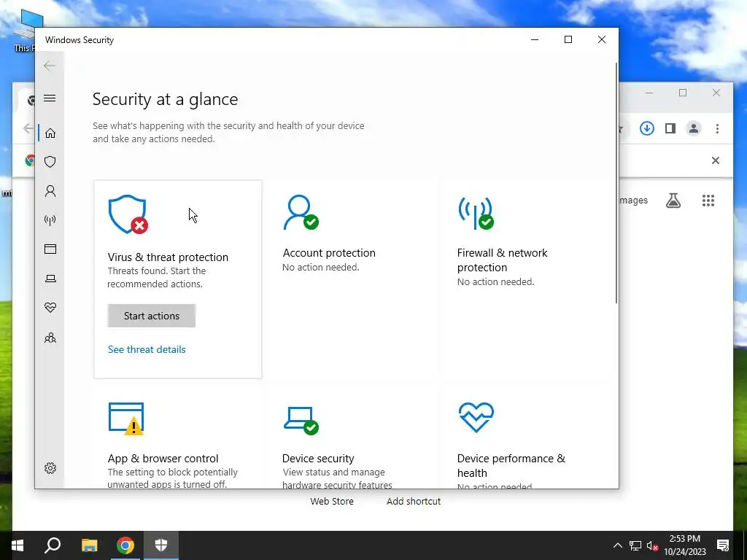This screenshot has width=747, height=560.
Task: Open the Account protection heading
Action: tap(329, 253)
